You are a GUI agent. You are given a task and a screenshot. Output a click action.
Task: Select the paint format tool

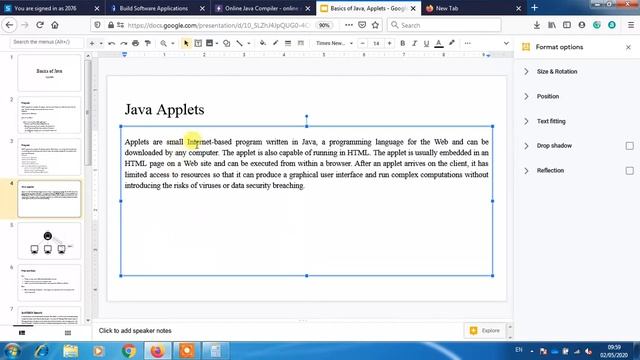(148, 43)
